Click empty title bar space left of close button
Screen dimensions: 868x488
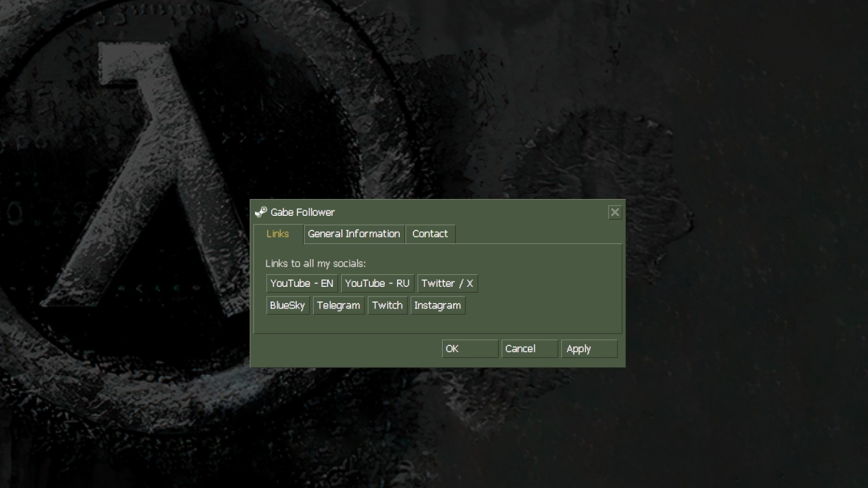pos(488,212)
